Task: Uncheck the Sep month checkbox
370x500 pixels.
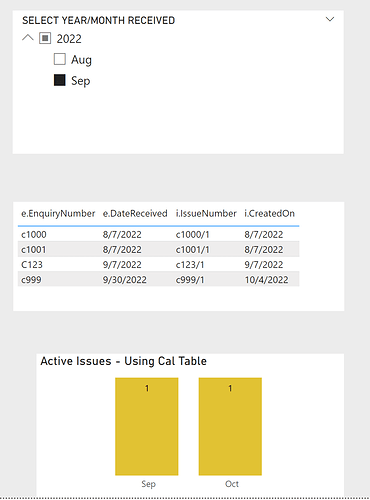Action: pyautogui.click(x=60, y=80)
